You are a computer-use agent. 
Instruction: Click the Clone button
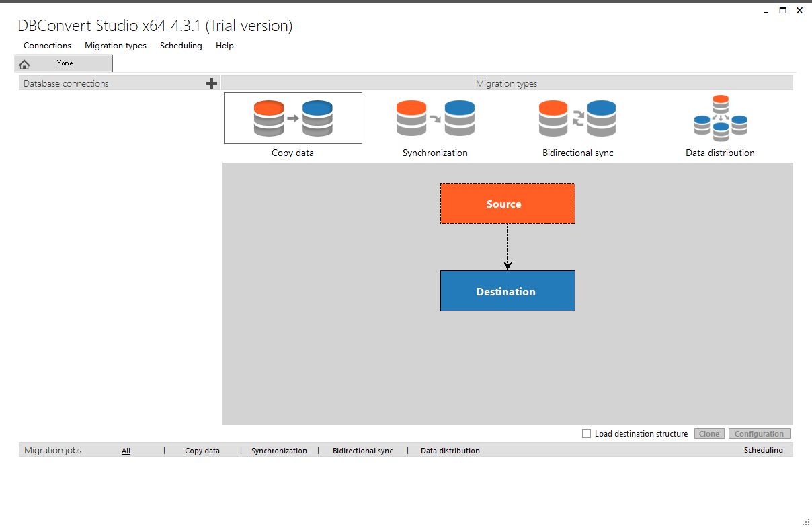(709, 434)
